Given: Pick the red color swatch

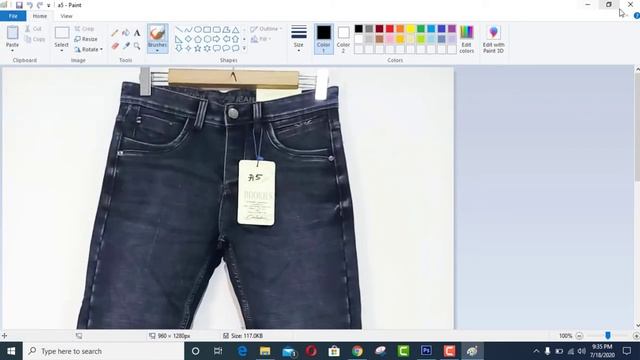Looking at the screenshot, I should (x=389, y=29).
